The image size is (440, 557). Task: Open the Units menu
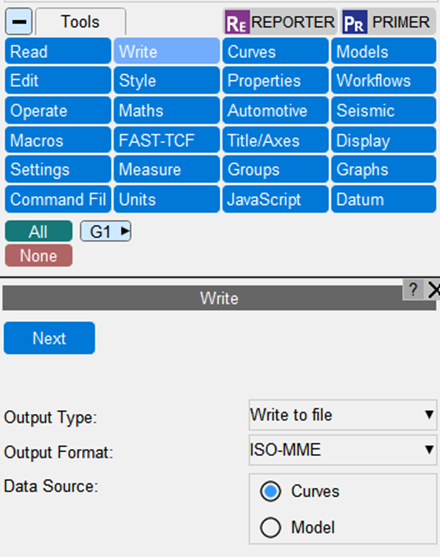[x=167, y=199]
